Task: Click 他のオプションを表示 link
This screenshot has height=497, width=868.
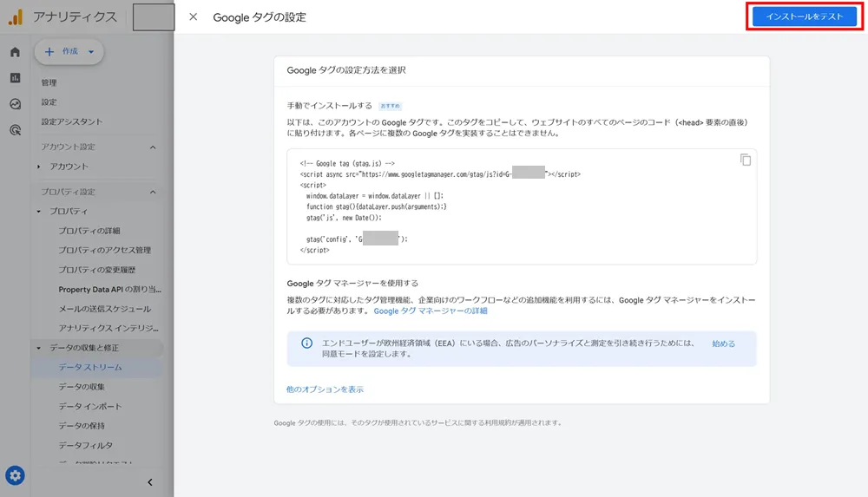Action: coord(325,389)
